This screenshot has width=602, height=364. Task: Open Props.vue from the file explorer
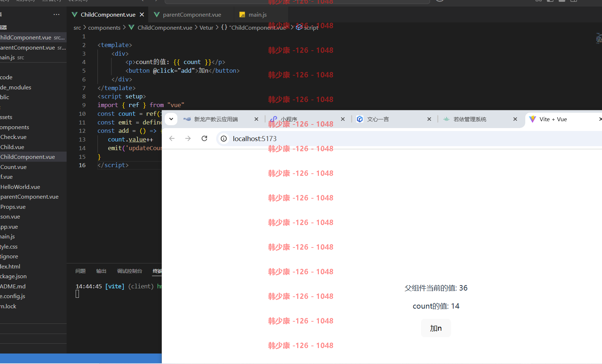pyautogui.click(x=33, y=207)
